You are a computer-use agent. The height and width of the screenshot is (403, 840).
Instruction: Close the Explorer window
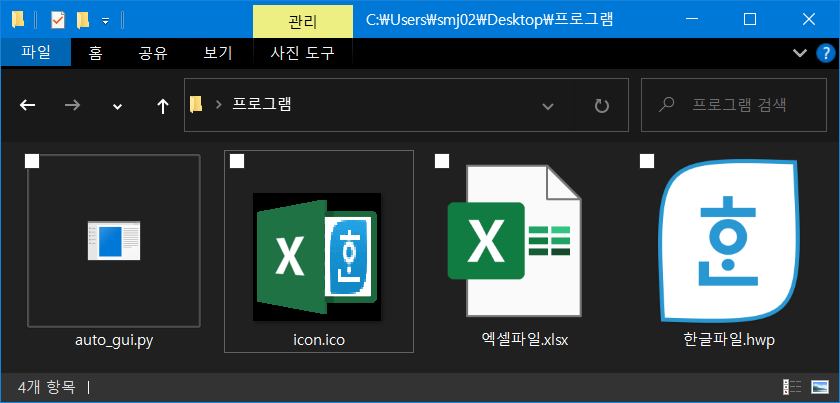click(x=809, y=19)
